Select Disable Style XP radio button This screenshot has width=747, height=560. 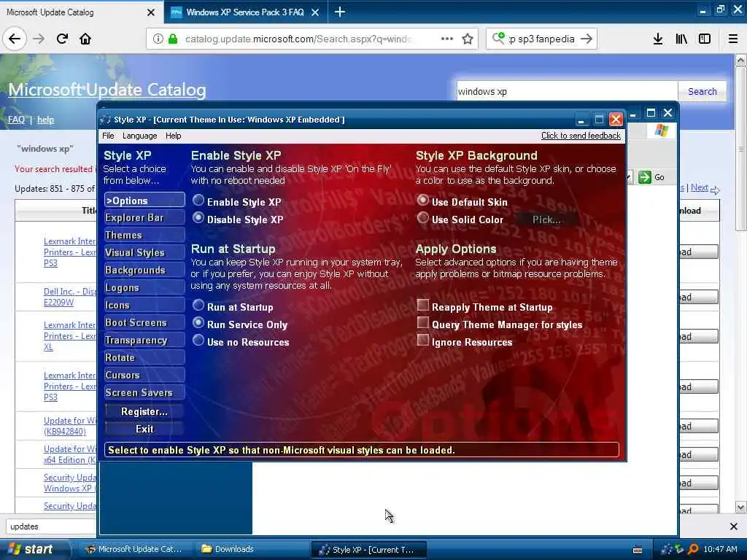pos(198,218)
